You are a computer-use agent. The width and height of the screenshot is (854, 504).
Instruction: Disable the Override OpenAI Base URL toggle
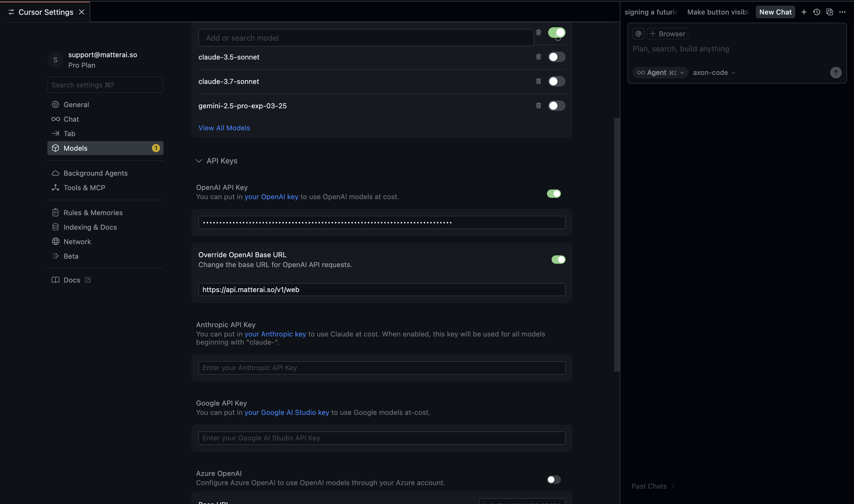pos(558,260)
